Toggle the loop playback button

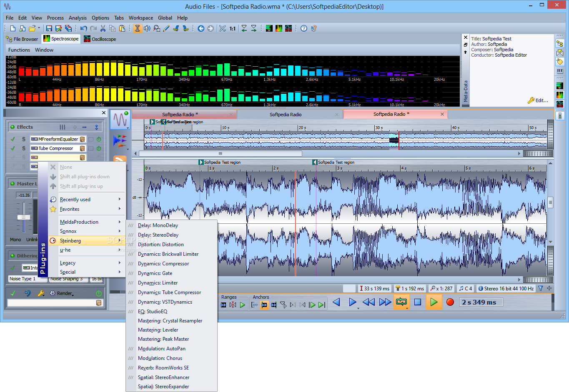coord(401,302)
